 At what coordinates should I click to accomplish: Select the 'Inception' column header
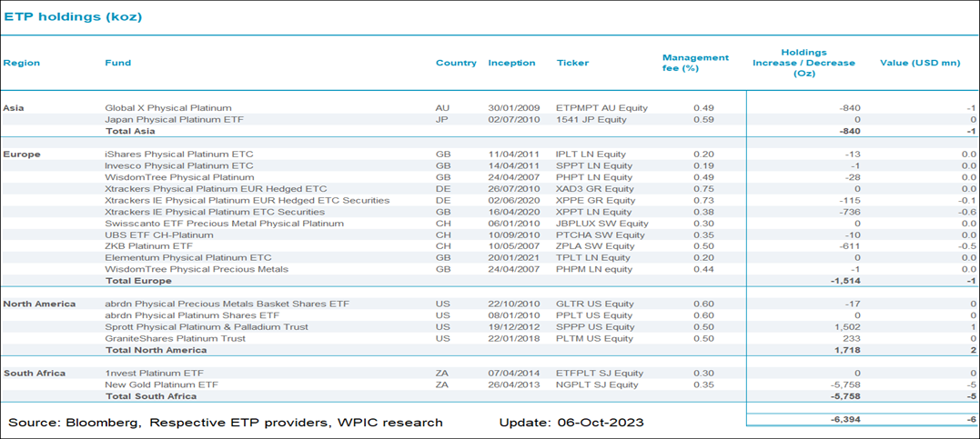tap(511, 63)
